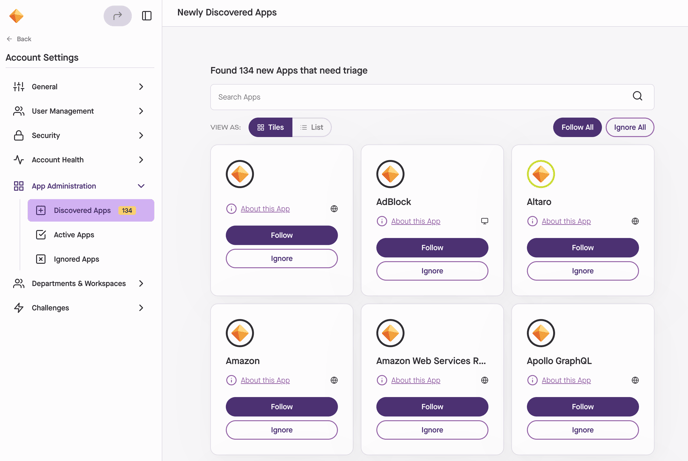This screenshot has height=461, width=688.
Task: Expand the Security section chevron
Action: coord(141,135)
